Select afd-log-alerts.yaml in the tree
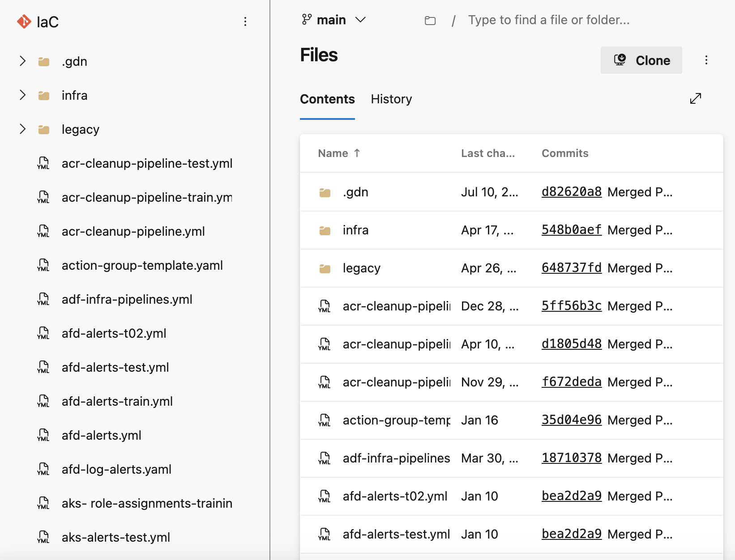The height and width of the screenshot is (560, 735). (x=116, y=469)
